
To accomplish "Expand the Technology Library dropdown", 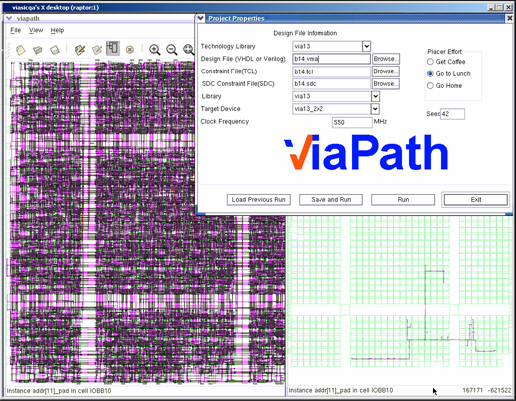I will tap(366, 46).
